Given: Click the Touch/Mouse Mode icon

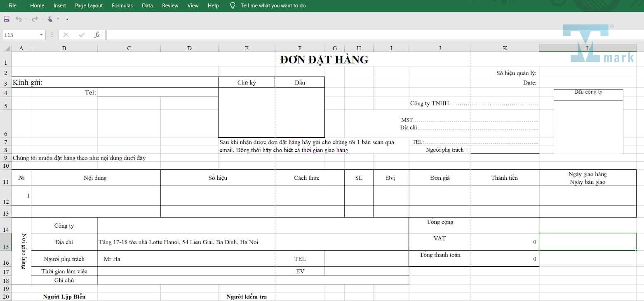Looking at the screenshot, I should coord(50,19).
